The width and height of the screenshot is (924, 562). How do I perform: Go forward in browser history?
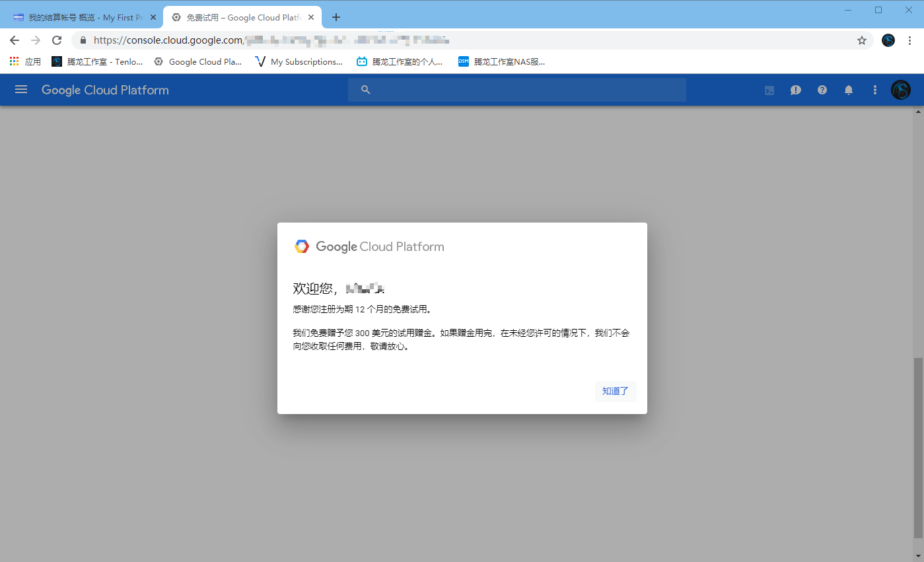coord(36,40)
